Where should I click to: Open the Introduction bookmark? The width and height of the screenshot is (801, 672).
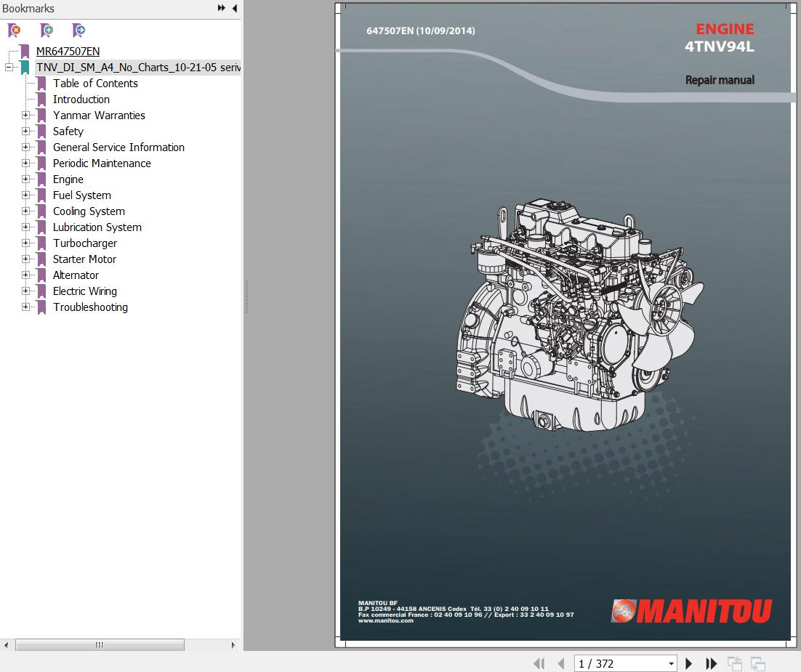[x=81, y=100]
